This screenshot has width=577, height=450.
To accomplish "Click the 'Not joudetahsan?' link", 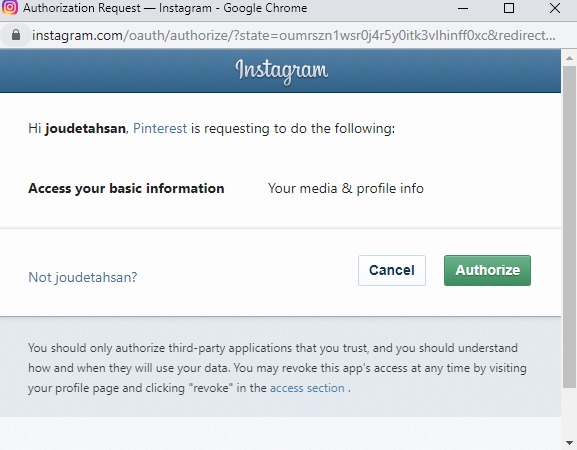I will pyautogui.click(x=83, y=277).
